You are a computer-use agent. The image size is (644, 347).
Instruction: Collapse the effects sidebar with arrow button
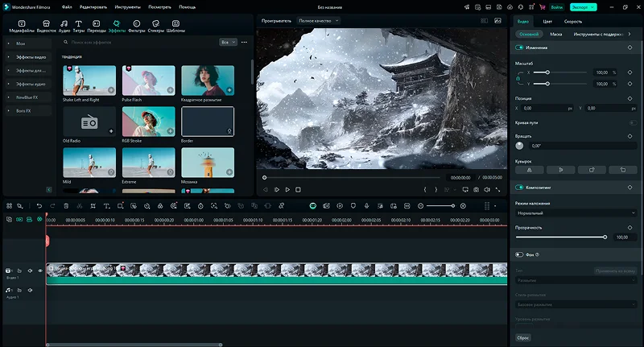[49, 189]
